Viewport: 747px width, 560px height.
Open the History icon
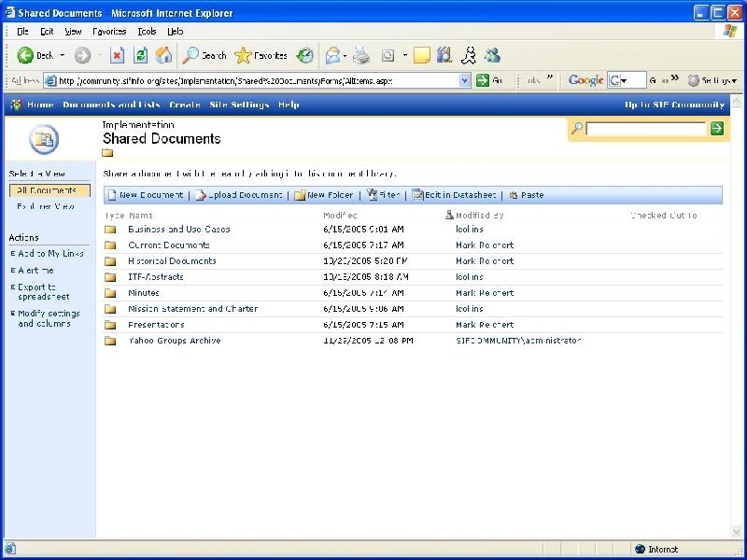(305, 56)
